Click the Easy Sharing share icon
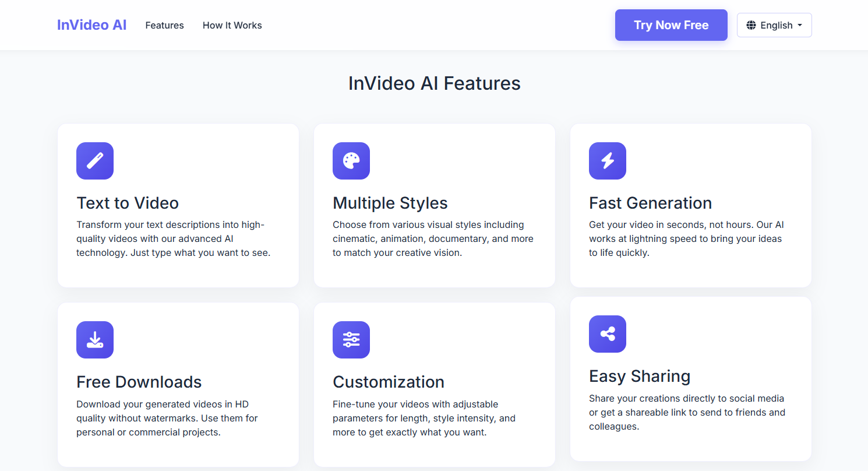 click(608, 334)
